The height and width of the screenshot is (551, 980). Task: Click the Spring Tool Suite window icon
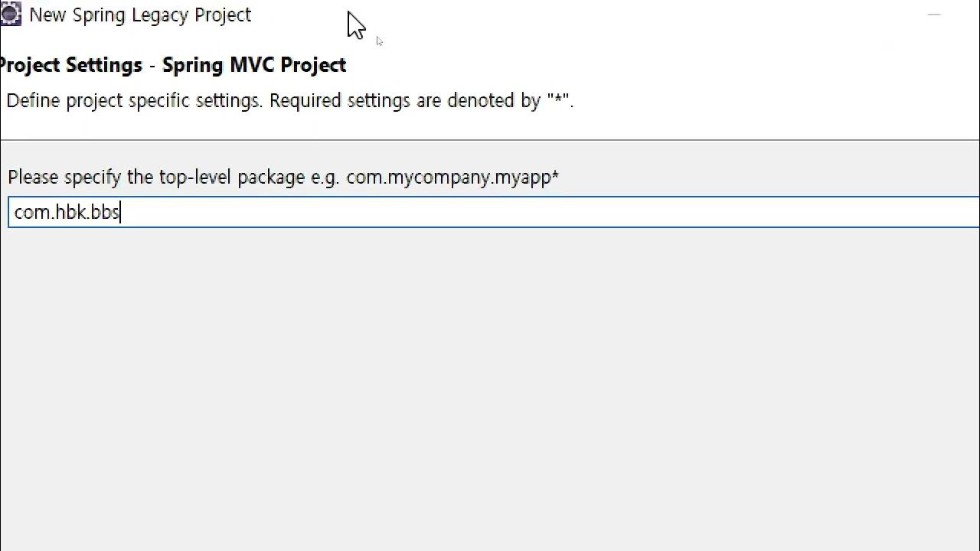10,15
